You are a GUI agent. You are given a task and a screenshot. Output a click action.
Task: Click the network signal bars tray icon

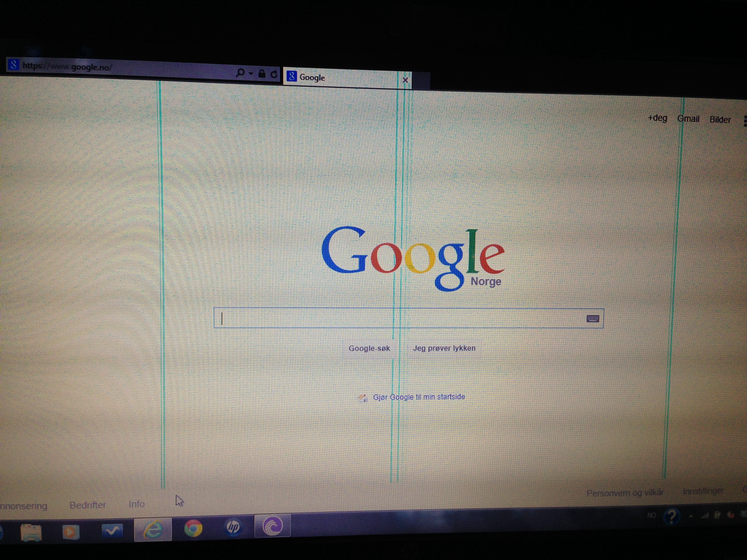(704, 515)
